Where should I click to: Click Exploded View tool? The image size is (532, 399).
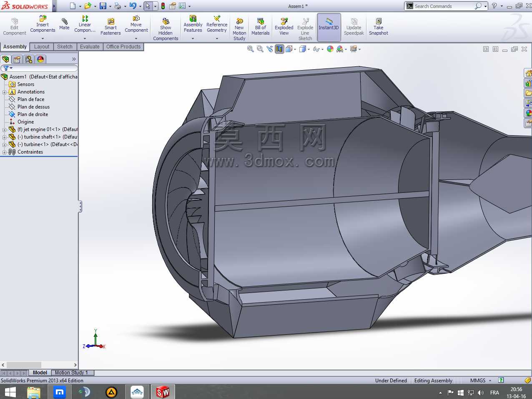coord(284,26)
